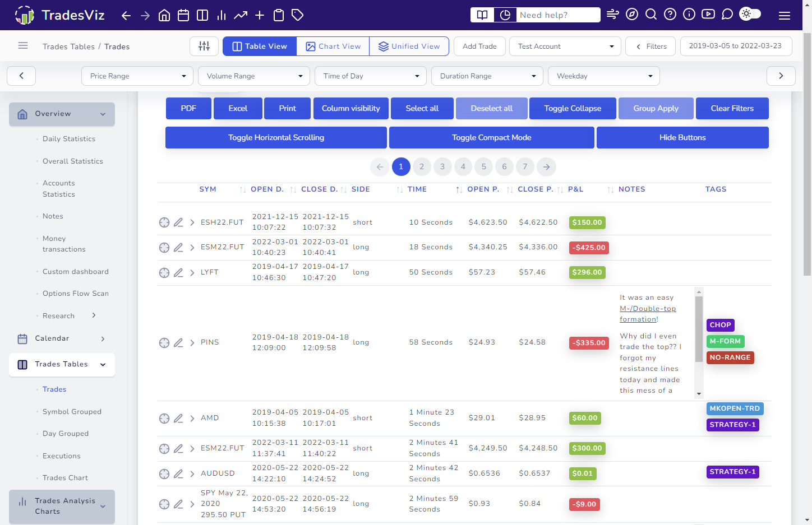Open the Test Account selector
The image size is (812, 525).
pyautogui.click(x=565, y=47)
